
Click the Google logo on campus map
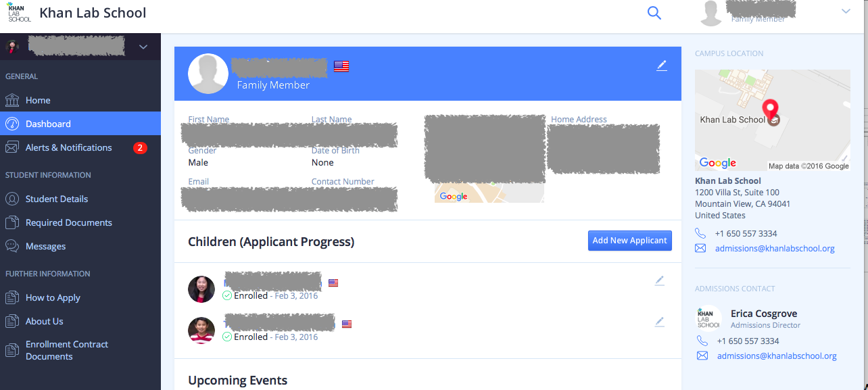(x=718, y=163)
